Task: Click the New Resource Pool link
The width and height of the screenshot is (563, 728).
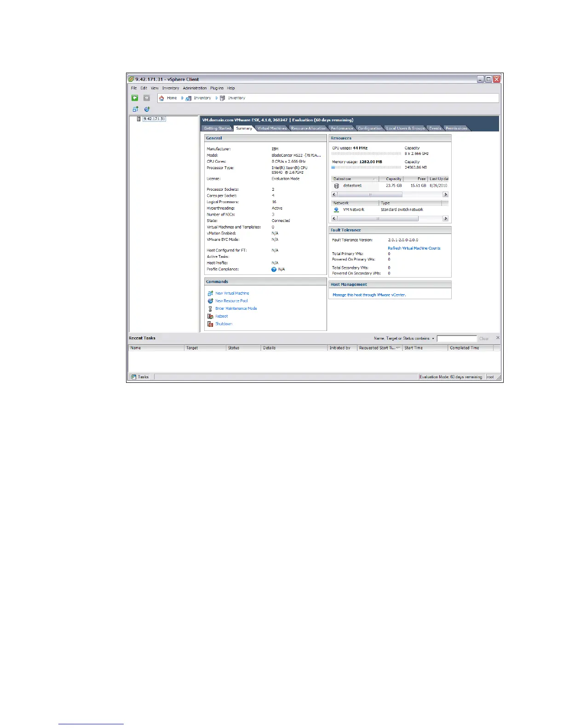Action: click(x=231, y=301)
